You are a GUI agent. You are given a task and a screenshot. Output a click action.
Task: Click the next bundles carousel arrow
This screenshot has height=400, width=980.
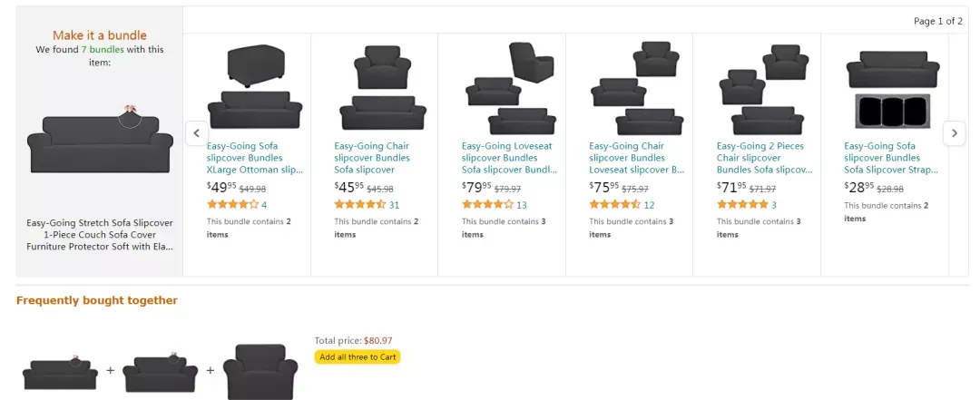(x=954, y=132)
